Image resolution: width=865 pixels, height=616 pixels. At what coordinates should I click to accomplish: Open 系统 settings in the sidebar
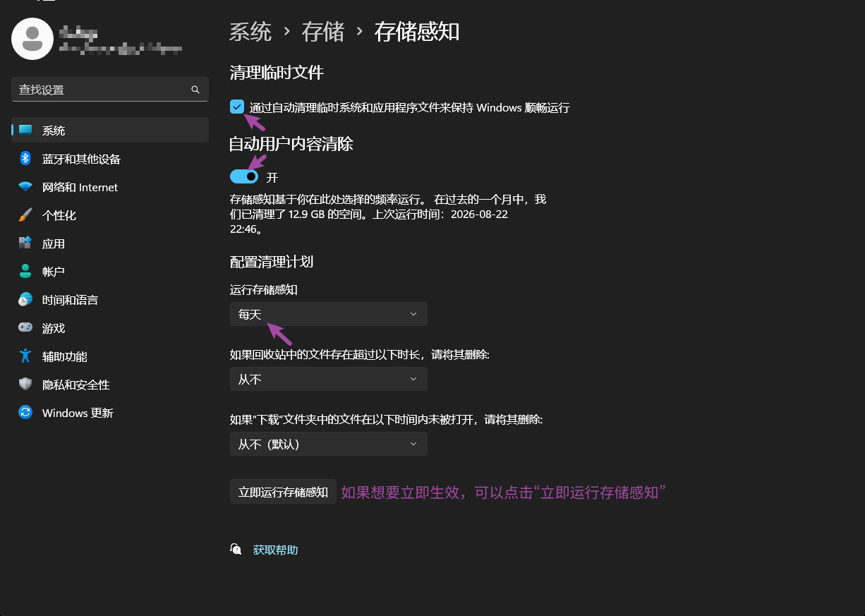point(110,130)
